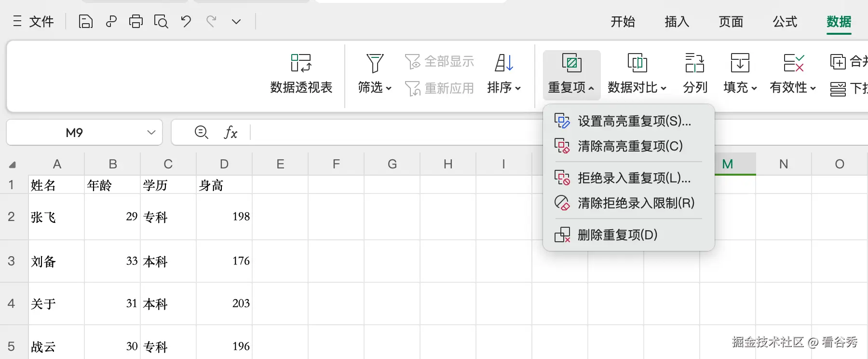Click 重新应用 in the ribbon
The width and height of the screenshot is (868, 359).
coord(439,88)
